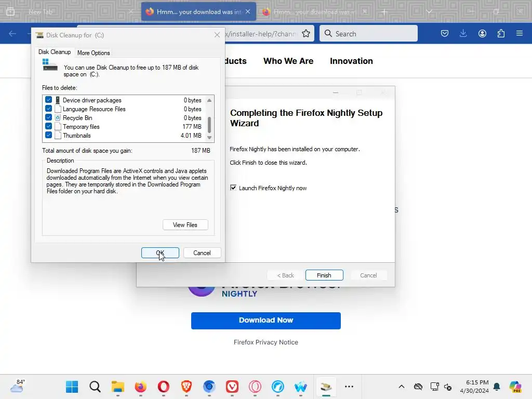This screenshot has height=399, width=532.
Task: Show more taskbar apps with ellipsis
Action: click(349, 387)
